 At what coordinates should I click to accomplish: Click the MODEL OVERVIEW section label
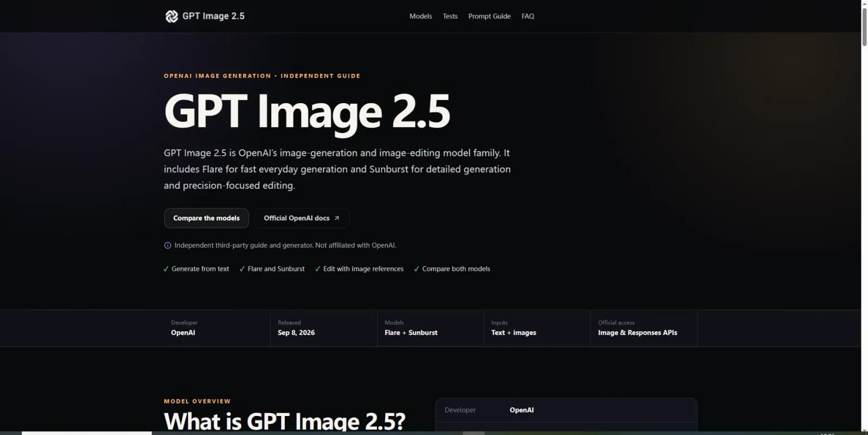point(197,401)
